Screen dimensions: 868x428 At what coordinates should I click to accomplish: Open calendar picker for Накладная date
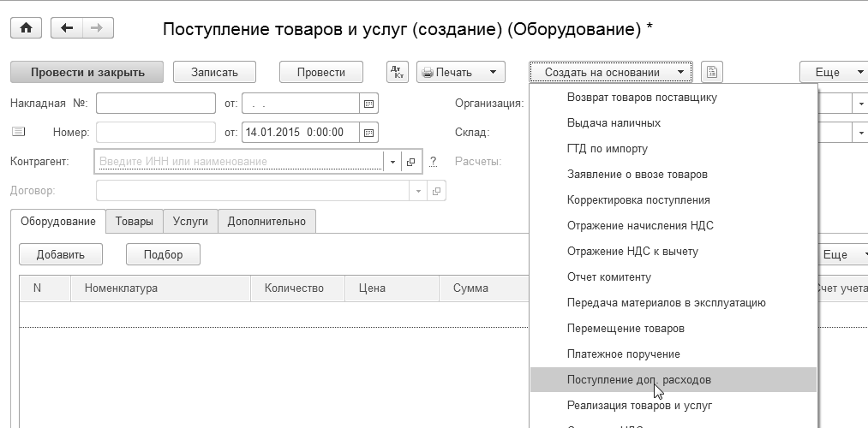[368, 104]
